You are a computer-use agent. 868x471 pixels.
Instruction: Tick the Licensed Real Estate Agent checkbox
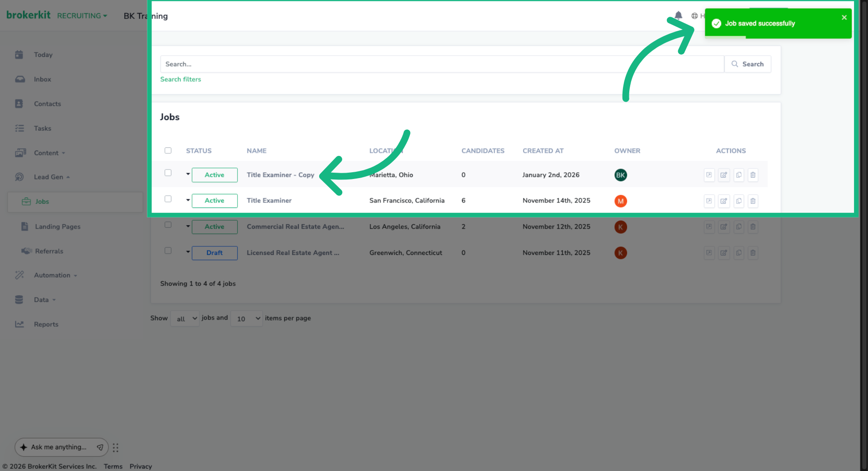(168, 250)
